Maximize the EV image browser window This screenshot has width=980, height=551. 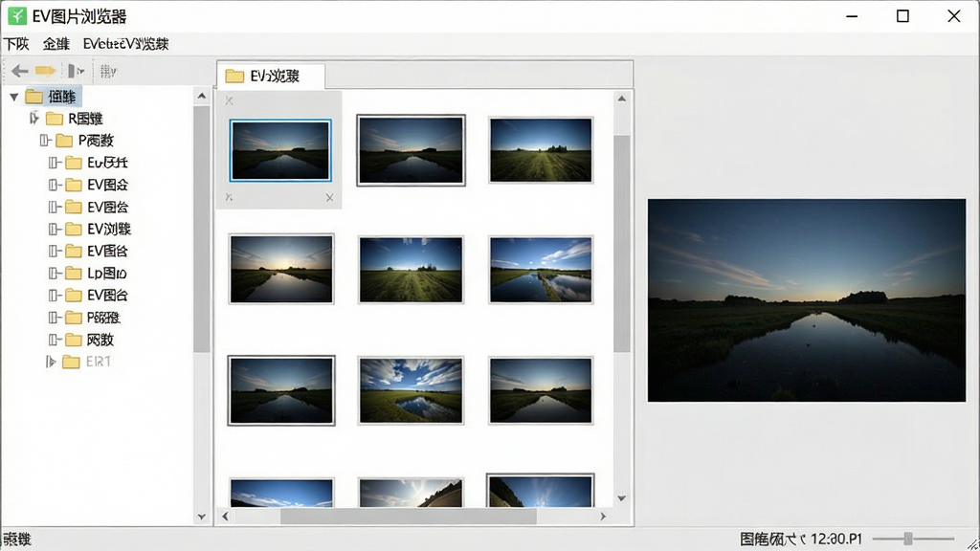point(902,16)
